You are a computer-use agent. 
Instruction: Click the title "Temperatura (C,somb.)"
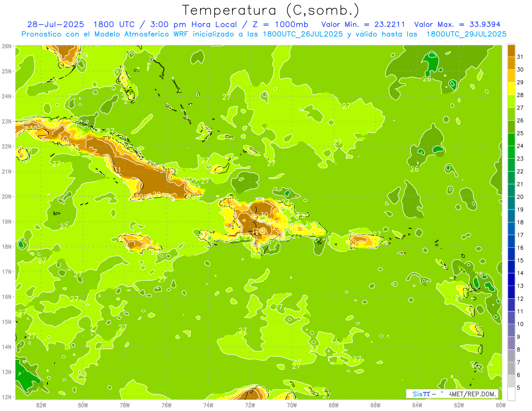coord(271,10)
